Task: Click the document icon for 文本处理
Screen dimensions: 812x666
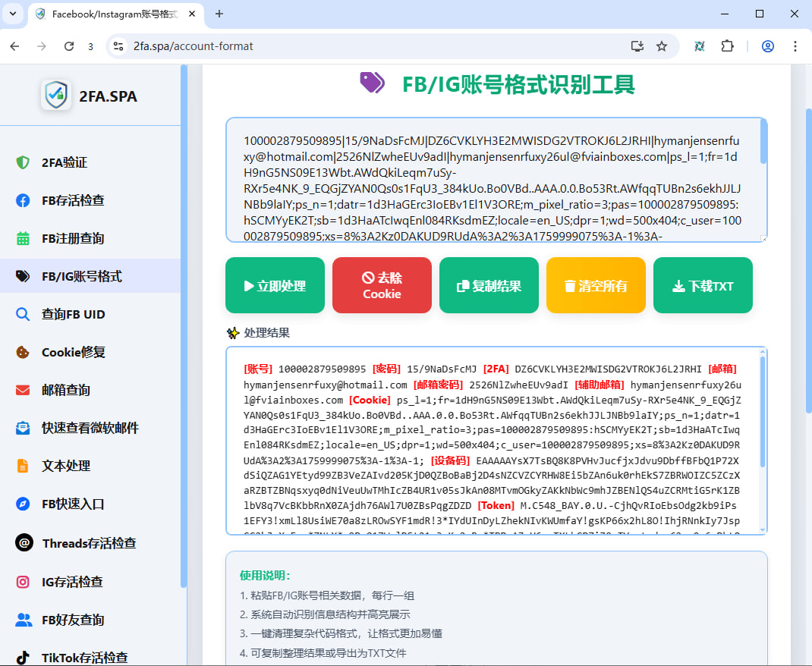Action: tap(23, 466)
